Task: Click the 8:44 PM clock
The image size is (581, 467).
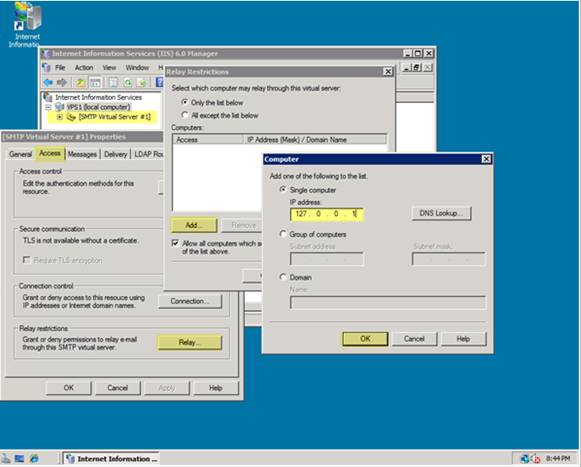Action: tap(558, 458)
